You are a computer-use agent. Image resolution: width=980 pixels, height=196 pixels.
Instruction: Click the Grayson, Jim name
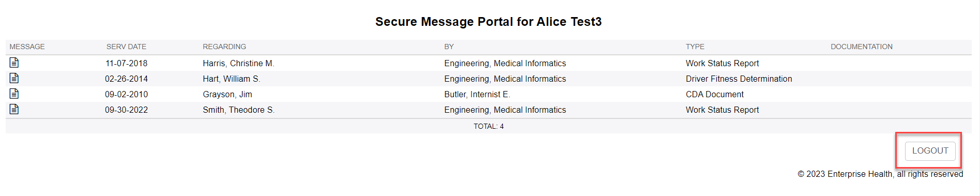click(227, 94)
